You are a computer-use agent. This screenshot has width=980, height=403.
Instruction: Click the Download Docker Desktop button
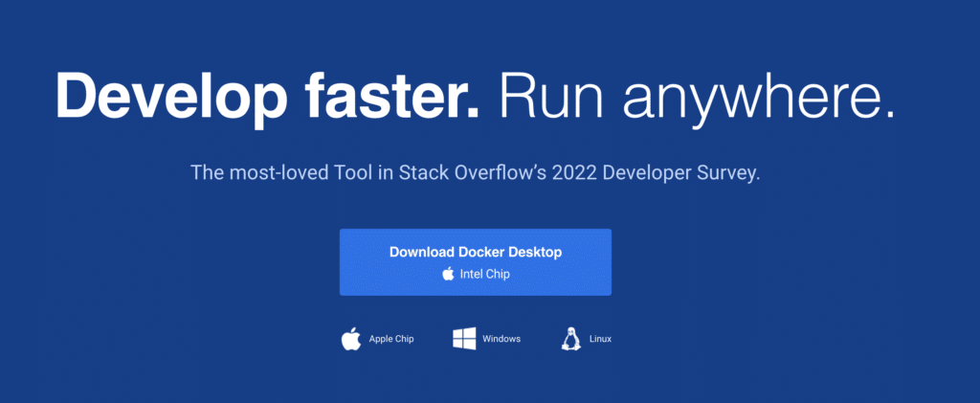[x=475, y=261]
